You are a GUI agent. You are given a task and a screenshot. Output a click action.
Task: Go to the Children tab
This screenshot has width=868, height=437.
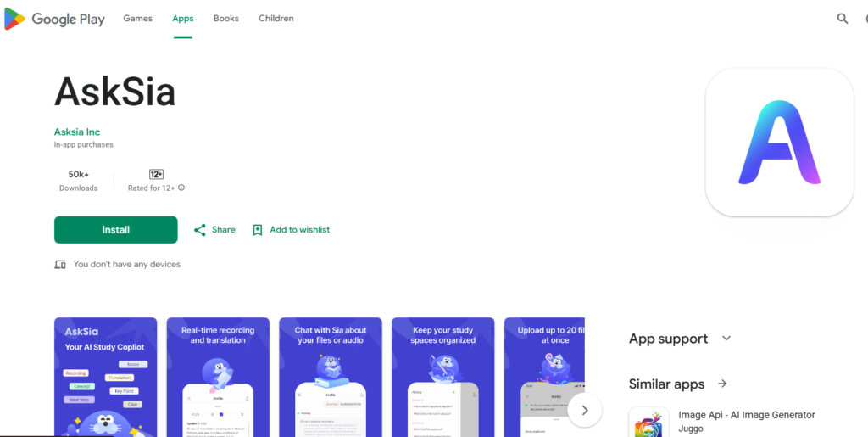(276, 19)
